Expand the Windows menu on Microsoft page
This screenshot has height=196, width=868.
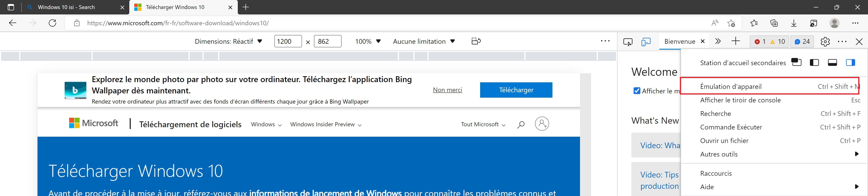(x=266, y=125)
